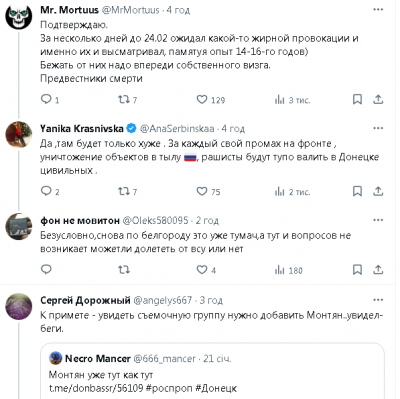View analytics for Yanika Krasnivska's tweet
This screenshot has width=400, height=399.
(292, 192)
